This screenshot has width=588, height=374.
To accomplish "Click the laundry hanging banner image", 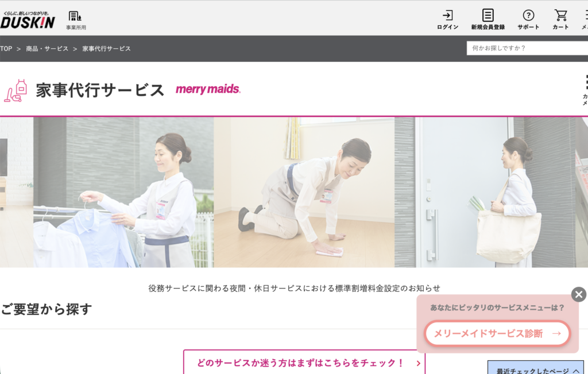I will click(x=123, y=192).
